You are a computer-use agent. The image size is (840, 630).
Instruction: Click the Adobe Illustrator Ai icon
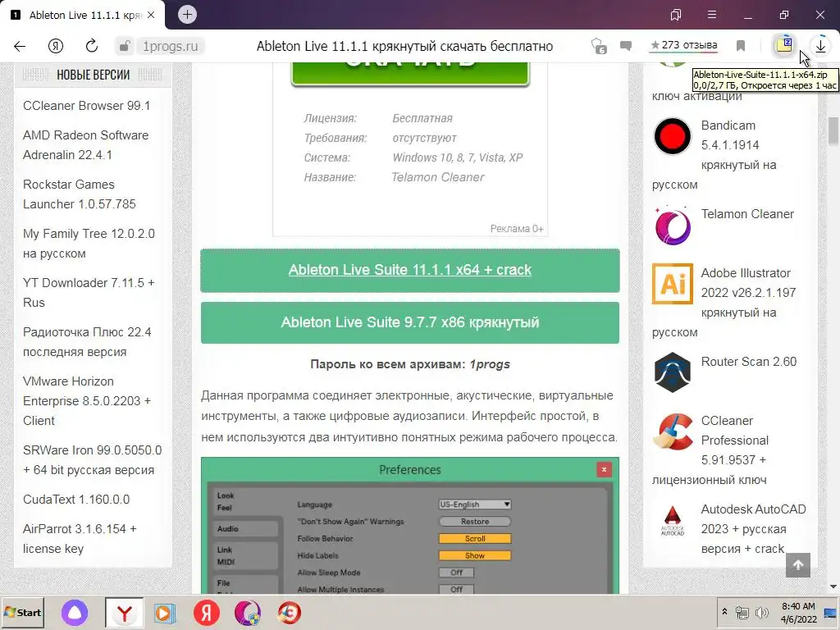pyautogui.click(x=673, y=283)
